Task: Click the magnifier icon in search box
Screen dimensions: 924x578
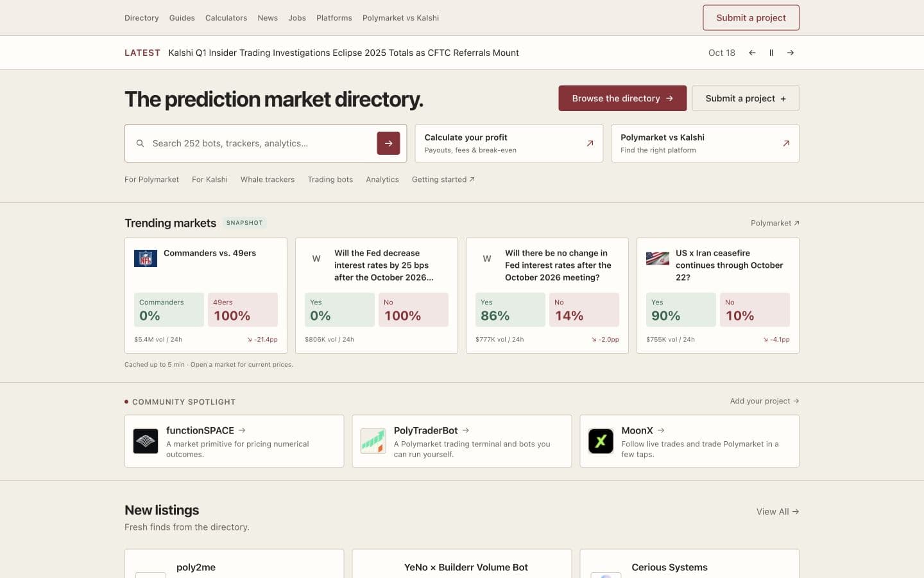Action: (140, 143)
